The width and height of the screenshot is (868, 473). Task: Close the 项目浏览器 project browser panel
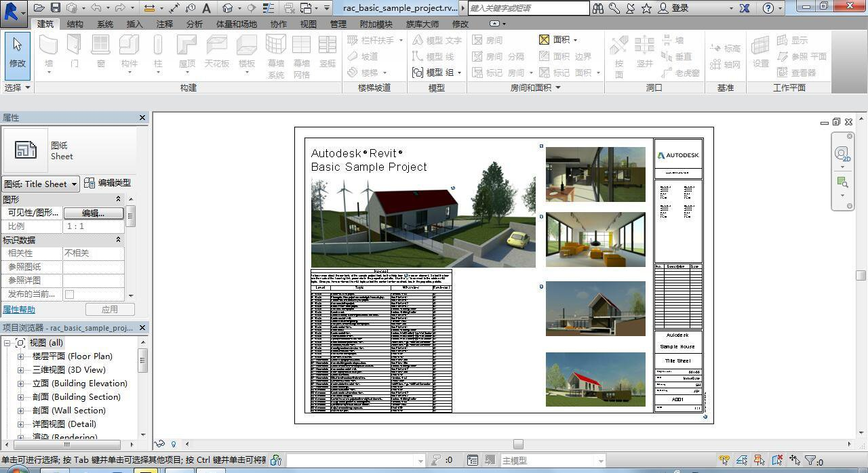142,328
